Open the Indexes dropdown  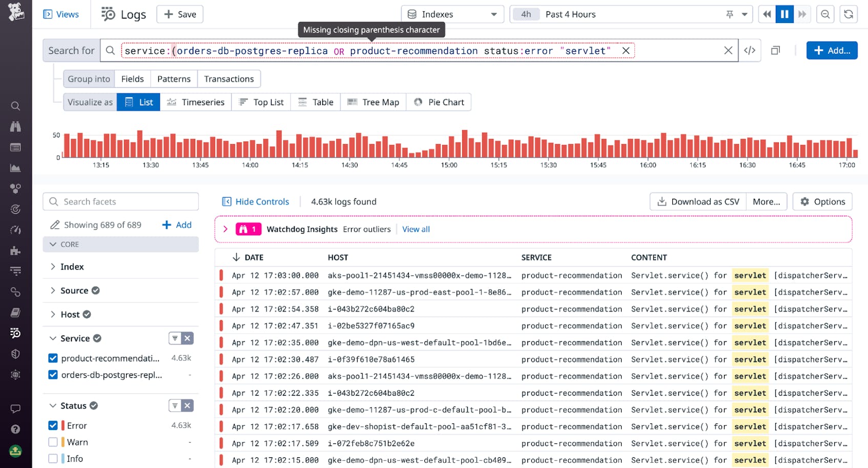tap(452, 14)
